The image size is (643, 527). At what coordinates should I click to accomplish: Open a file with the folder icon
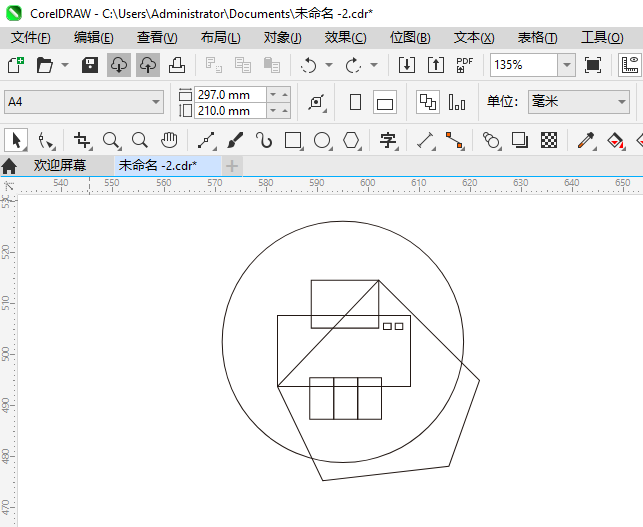44,65
